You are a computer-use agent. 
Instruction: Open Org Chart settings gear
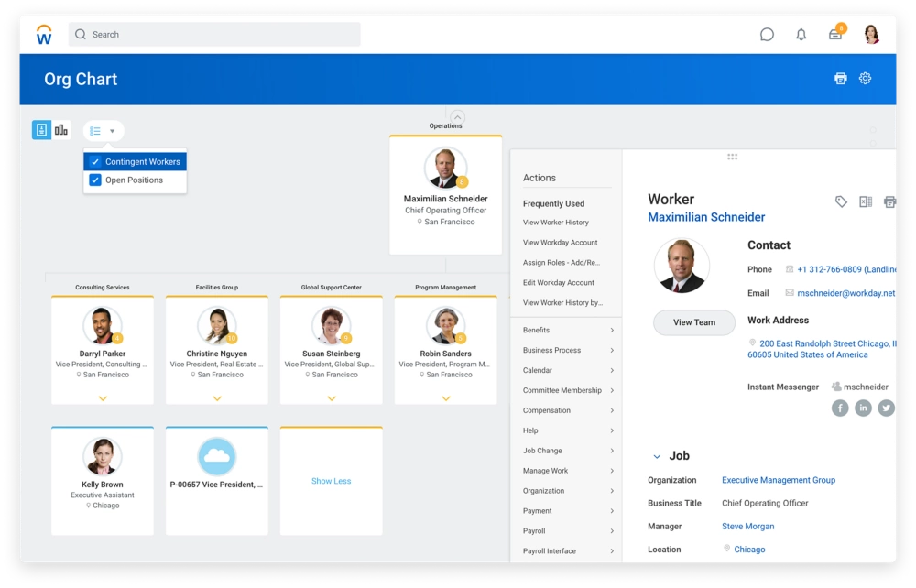coord(865,79)
